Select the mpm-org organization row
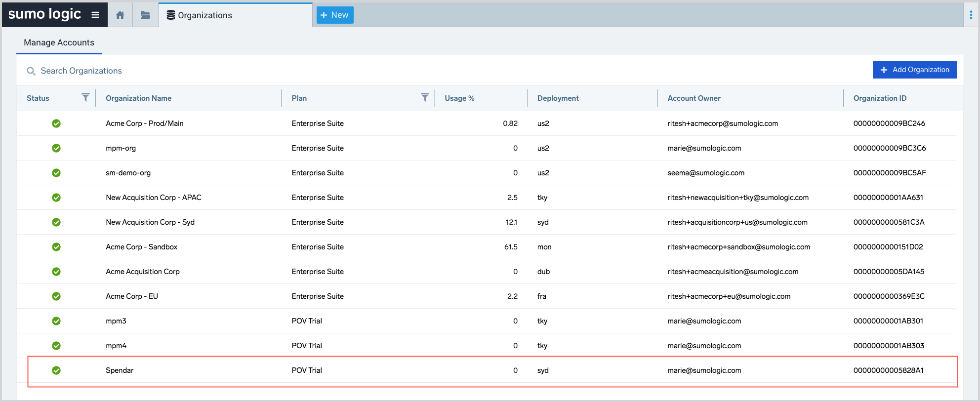 coord(121,148)
